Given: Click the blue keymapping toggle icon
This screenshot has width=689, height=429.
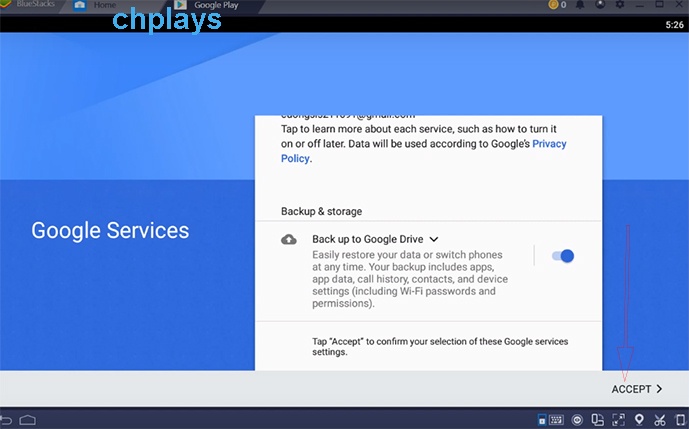Looking at the screenshot, I should click(x=542, y=420).
